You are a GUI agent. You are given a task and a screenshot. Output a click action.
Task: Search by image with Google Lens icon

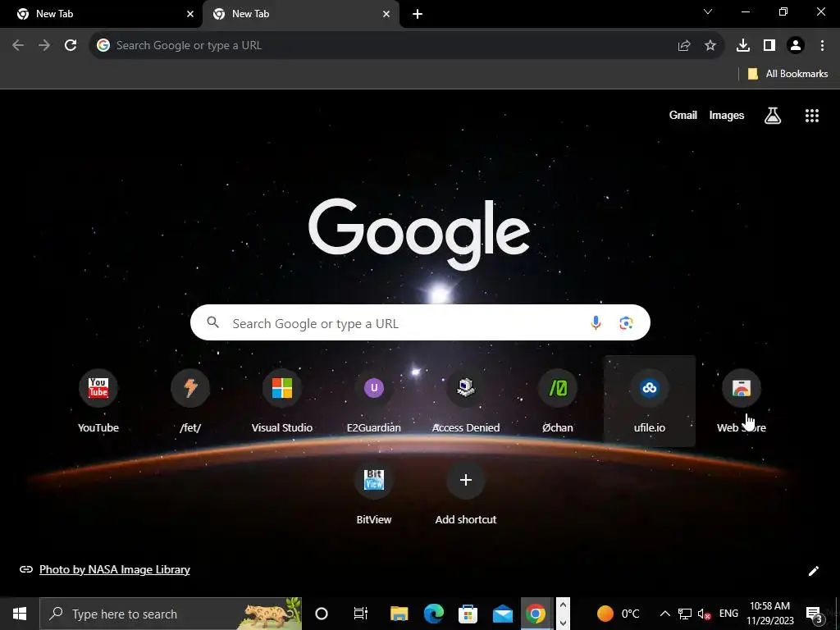click(x=626, y=322)
